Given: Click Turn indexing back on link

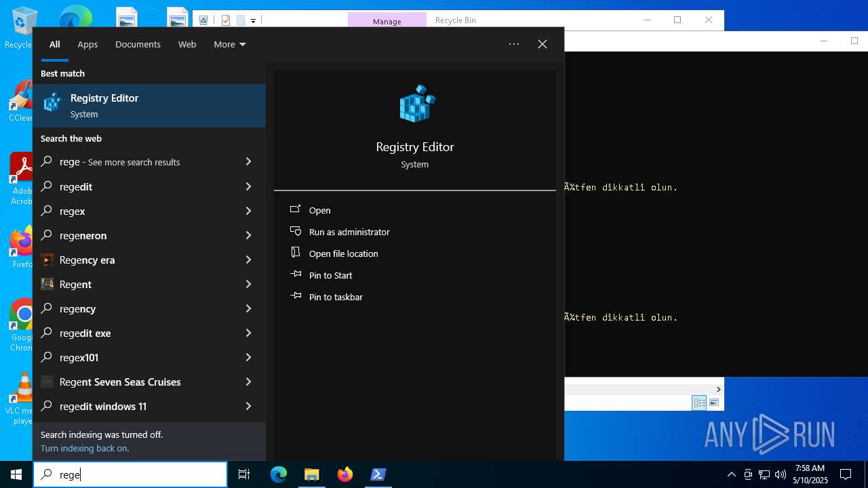Looking at the screenshot, I should click(85, 448).
